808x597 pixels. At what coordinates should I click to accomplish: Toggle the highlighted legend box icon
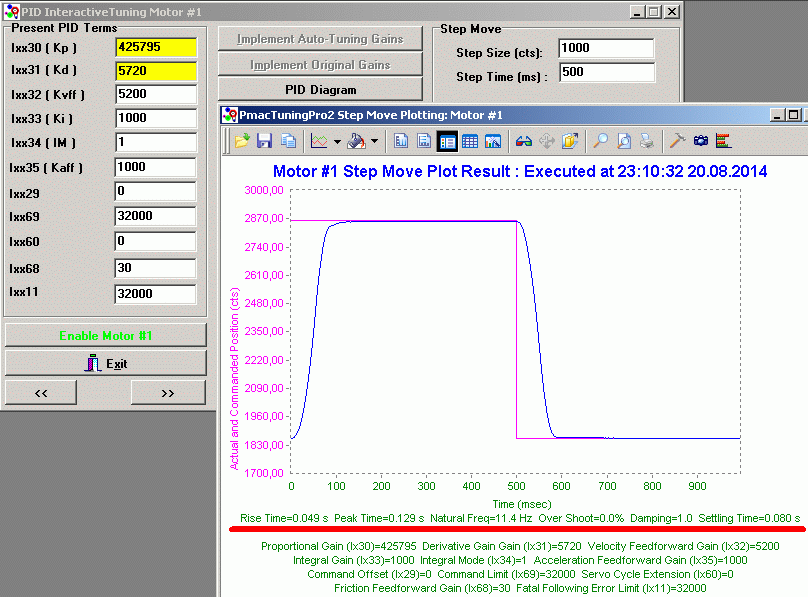point(447,141)
